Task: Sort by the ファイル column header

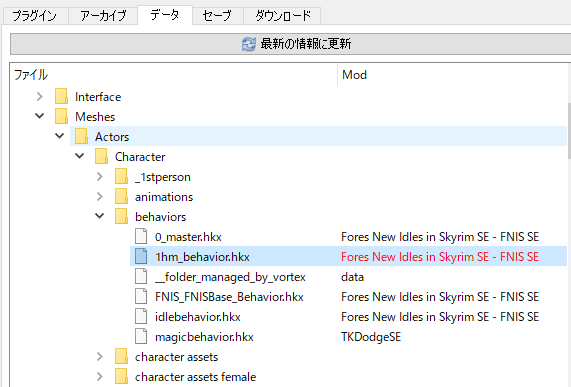Action: (174, 75)
